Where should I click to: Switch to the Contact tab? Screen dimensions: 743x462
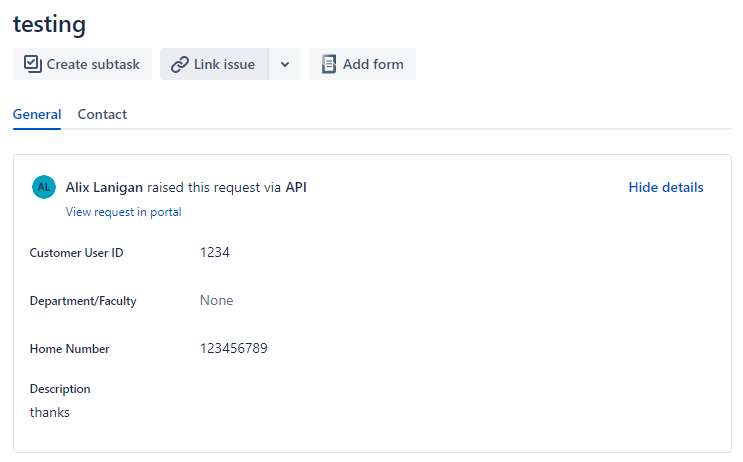coord(102,115)
